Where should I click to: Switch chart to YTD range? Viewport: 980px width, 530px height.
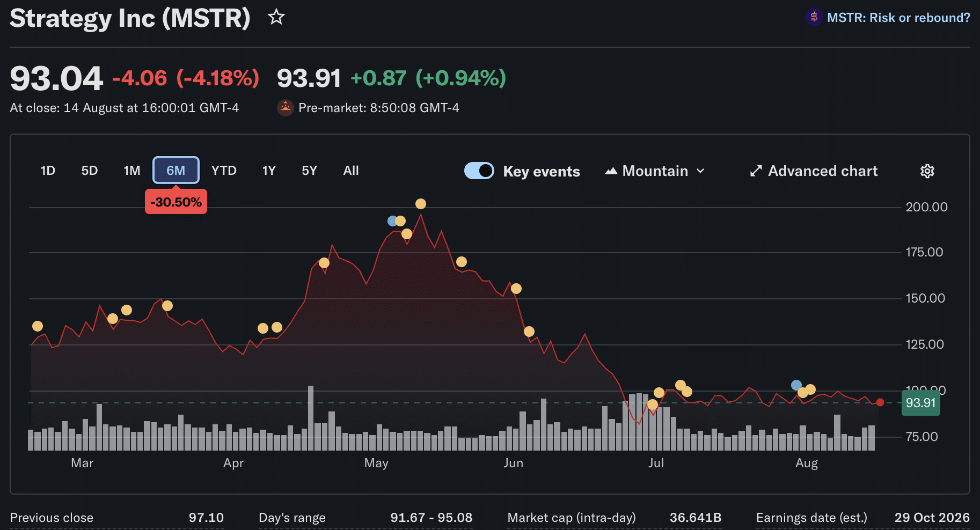pyautogui.click(x=224, y=171)
